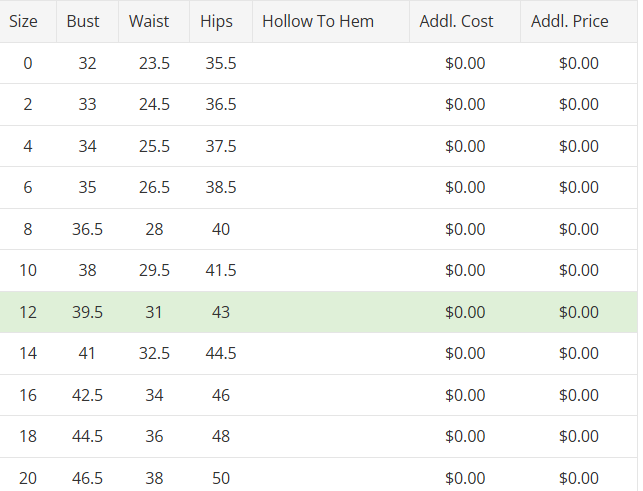Select the size 2 row
The image size is (643, 491).
coord(28,105)
